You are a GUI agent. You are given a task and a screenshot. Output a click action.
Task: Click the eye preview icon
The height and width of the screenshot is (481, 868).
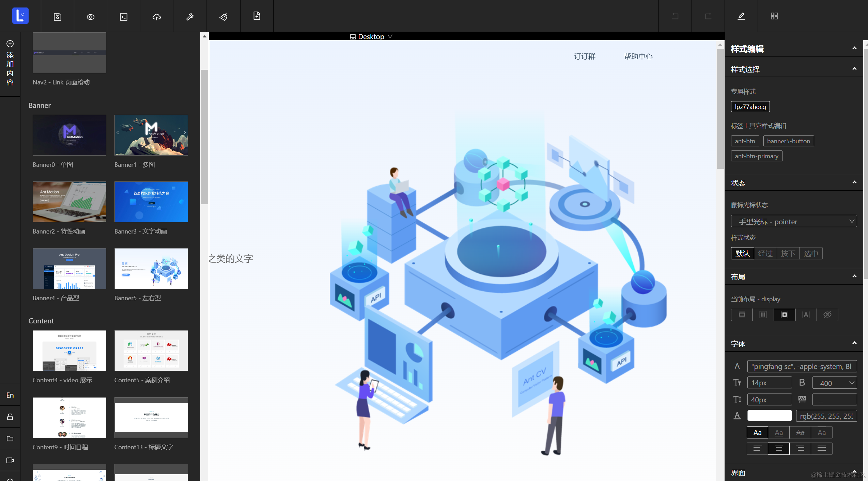[91, 17]
